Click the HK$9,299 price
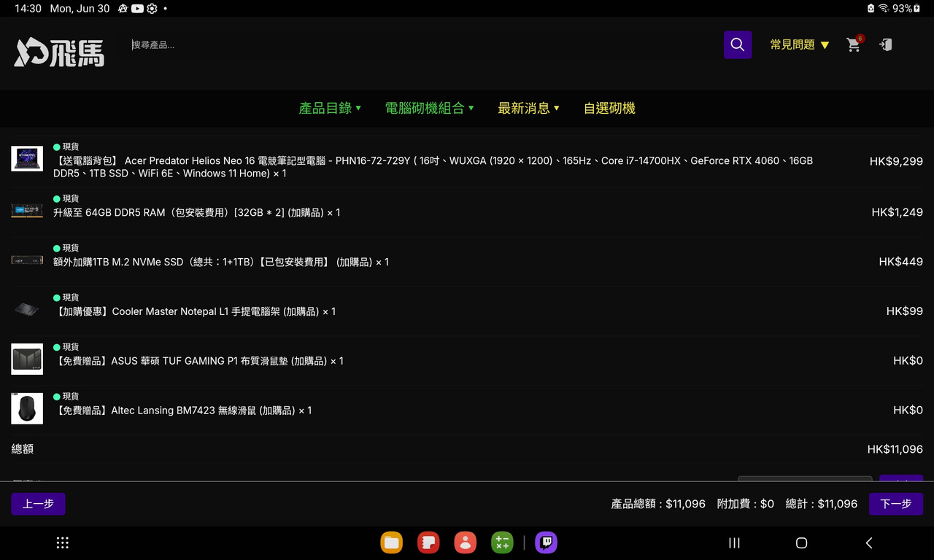The width and height of the screenshot is (934, 560). pyautogui.click(x=896, y=161)
